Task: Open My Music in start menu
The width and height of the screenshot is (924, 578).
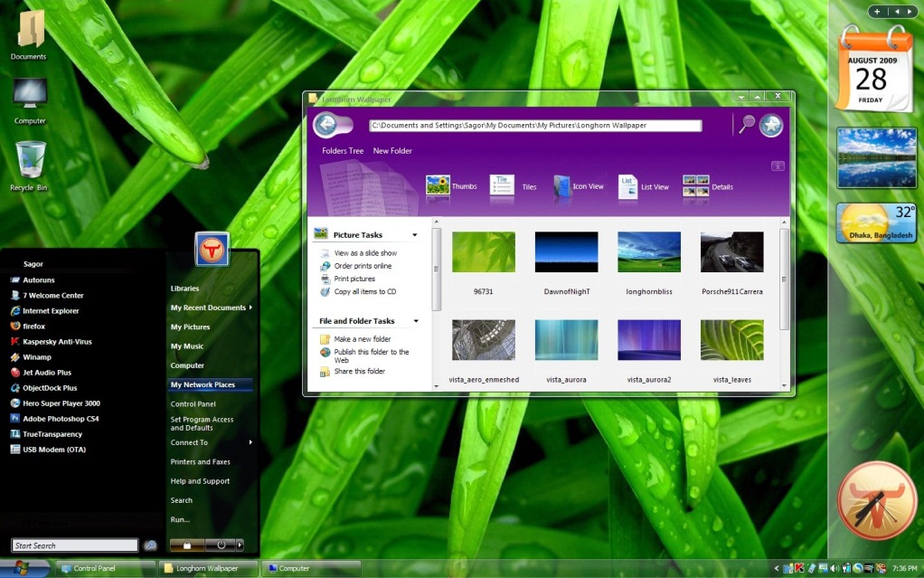Action: (187, 346)
